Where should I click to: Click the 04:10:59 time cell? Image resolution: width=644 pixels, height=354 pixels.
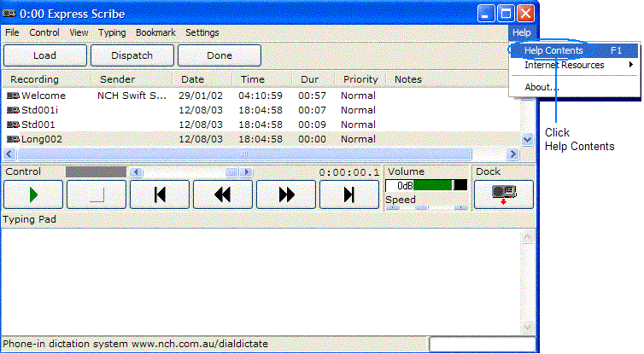261,96
